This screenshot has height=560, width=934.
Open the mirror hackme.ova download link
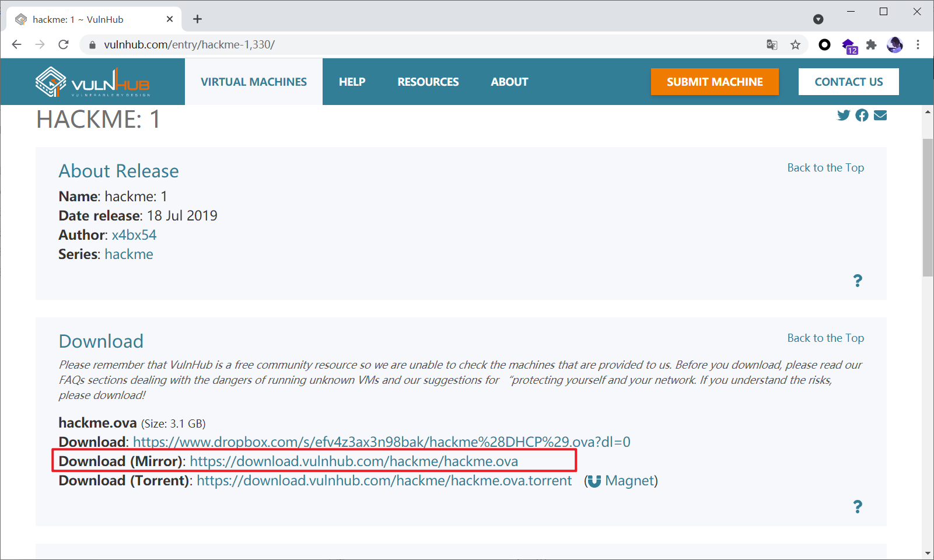(354, 461)
